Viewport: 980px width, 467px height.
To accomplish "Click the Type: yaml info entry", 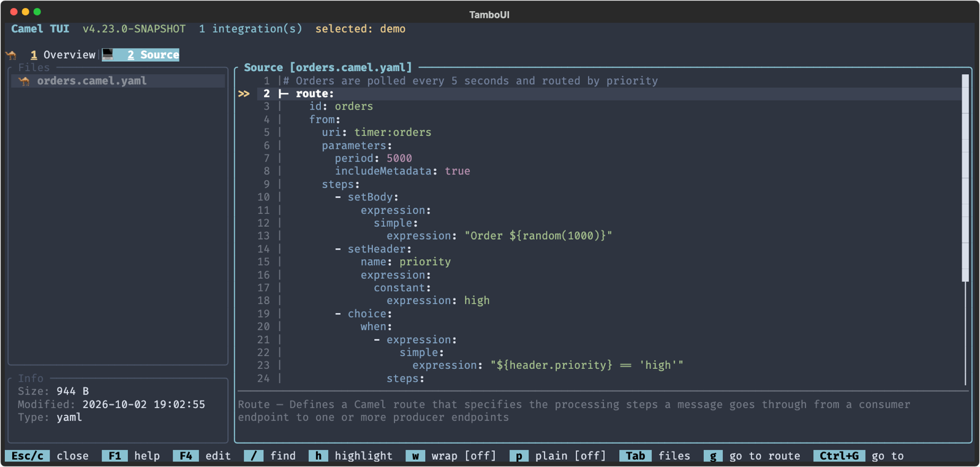I will click(50, 417).
